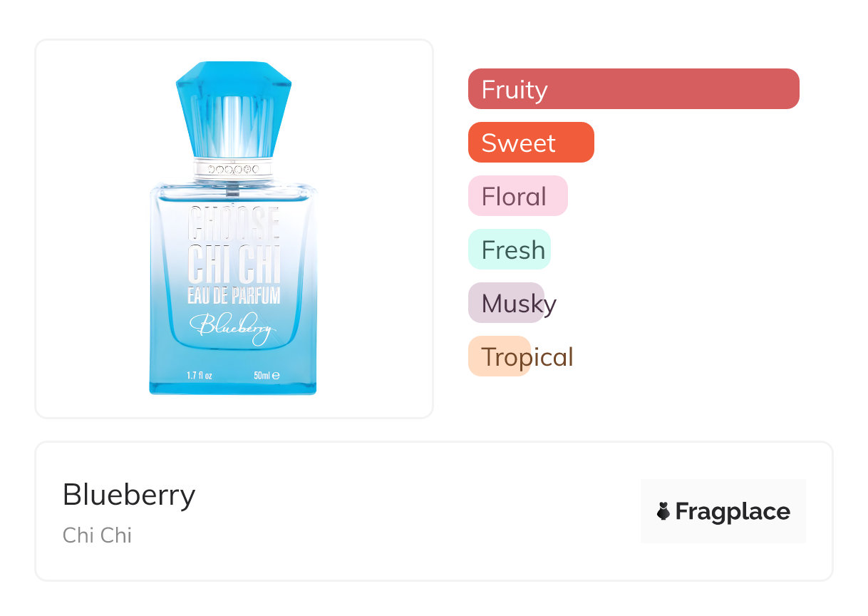
Task: Click the pink Floral accord bar
Action: pos(517,196)
